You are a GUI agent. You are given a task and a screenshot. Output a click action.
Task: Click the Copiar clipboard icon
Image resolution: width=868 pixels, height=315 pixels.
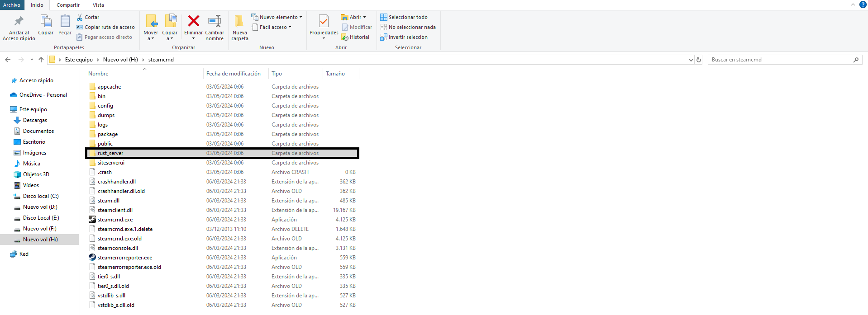click(x=46, y=21)
